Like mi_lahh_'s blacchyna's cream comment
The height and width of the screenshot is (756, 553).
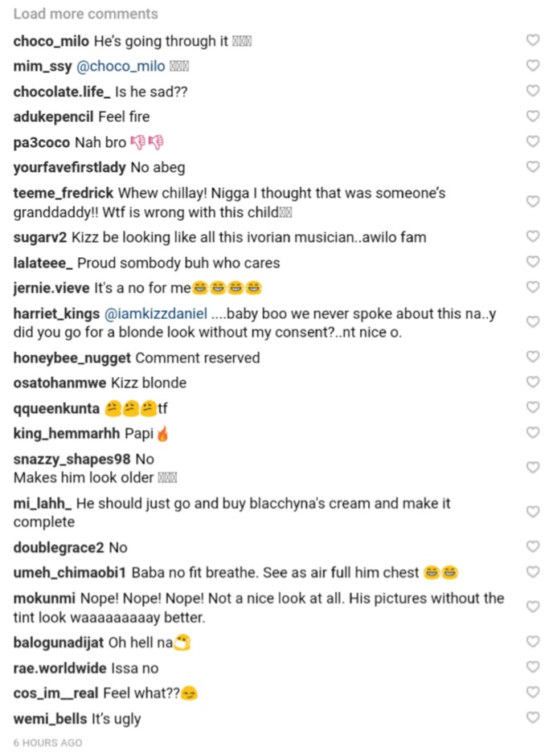point(532,512)
